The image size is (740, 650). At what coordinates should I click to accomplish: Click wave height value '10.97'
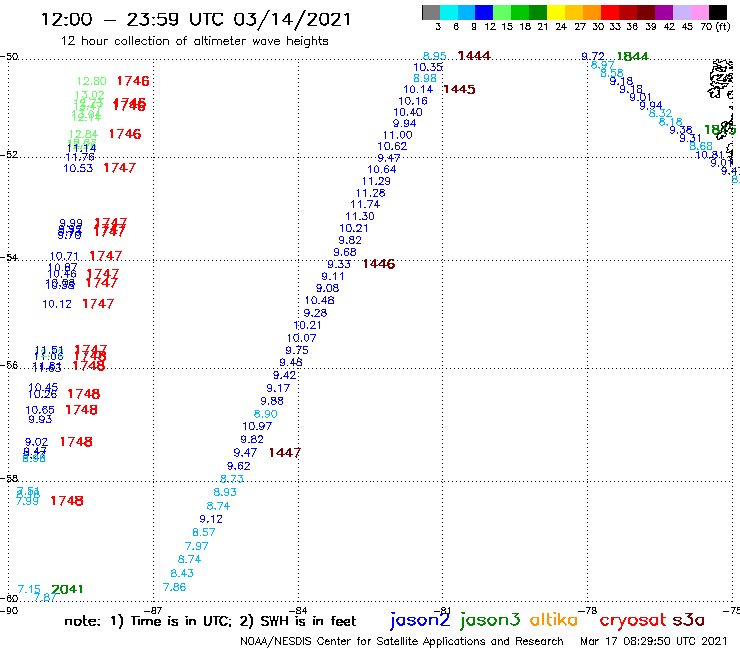pyautogui.click(x=257, y=426)
